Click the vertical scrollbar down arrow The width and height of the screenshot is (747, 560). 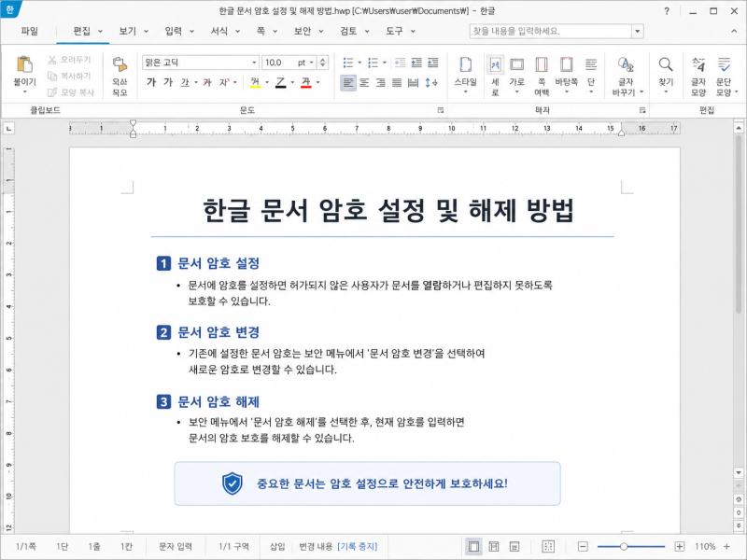point(739,473)
